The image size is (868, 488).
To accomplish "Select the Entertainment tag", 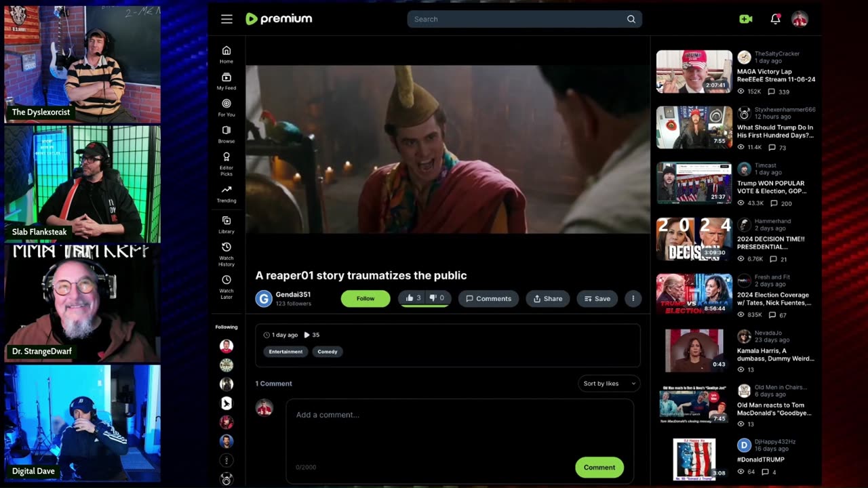I will [285, 352].
